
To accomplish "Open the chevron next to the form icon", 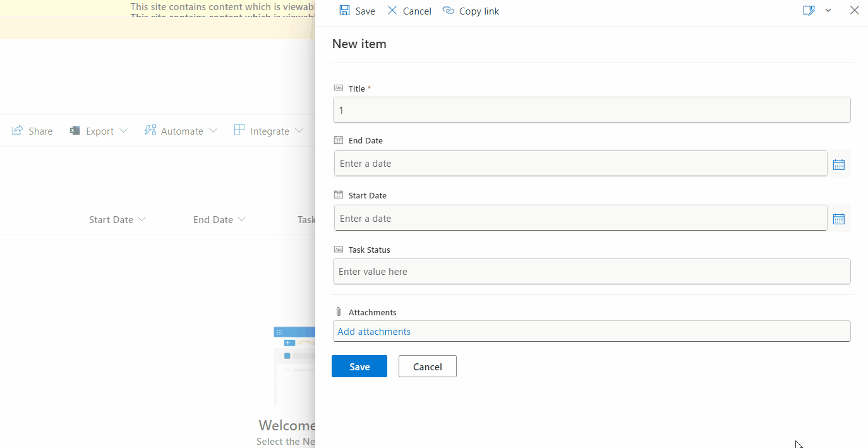I will point(828,10).
